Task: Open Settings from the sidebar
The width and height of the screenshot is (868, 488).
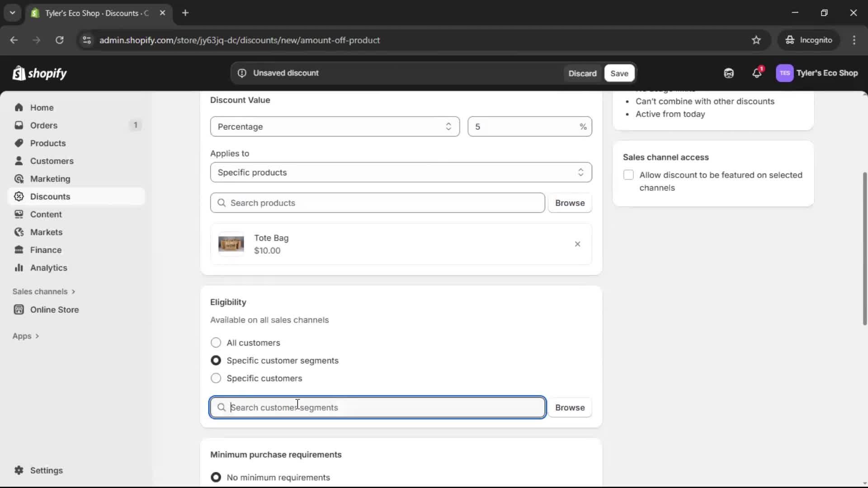Action: 45,470
